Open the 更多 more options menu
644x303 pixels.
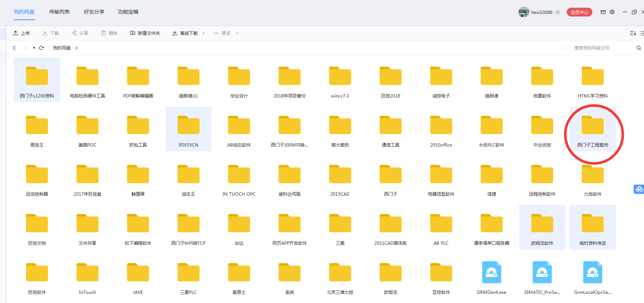click(226, 33)
